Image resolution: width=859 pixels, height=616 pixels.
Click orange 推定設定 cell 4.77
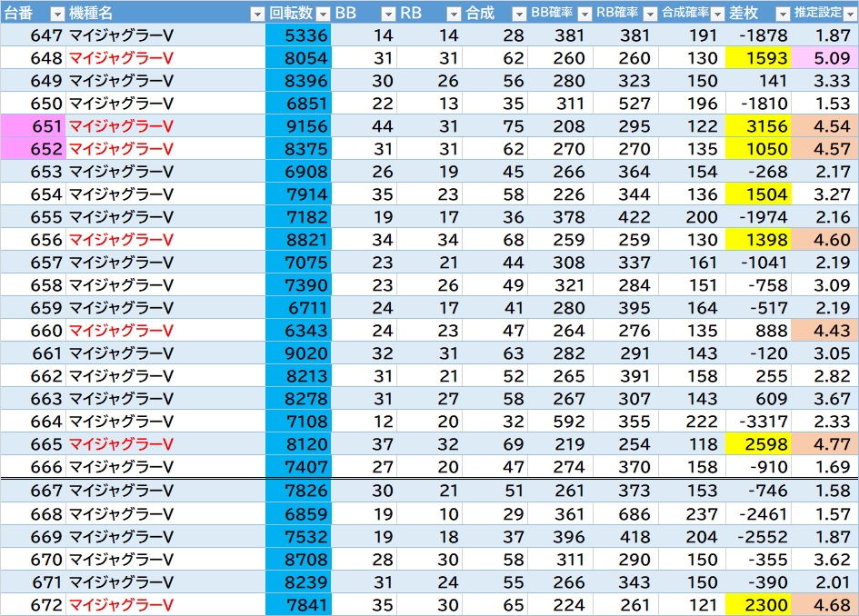[824, 444]
